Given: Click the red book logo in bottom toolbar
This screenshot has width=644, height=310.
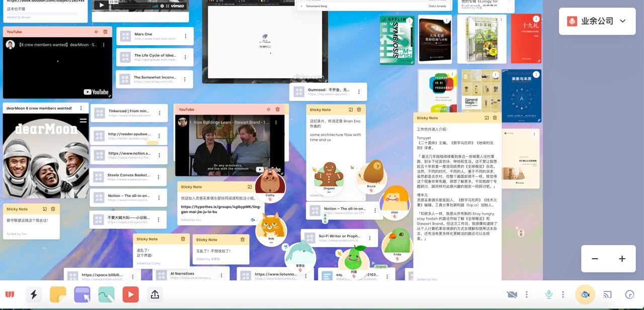Looking at the screenshot, I should 10,294.
